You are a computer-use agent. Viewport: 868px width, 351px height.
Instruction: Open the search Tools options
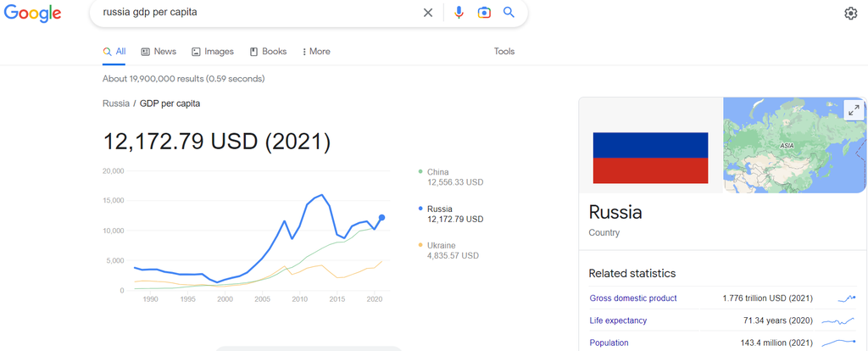pos(504,52)
